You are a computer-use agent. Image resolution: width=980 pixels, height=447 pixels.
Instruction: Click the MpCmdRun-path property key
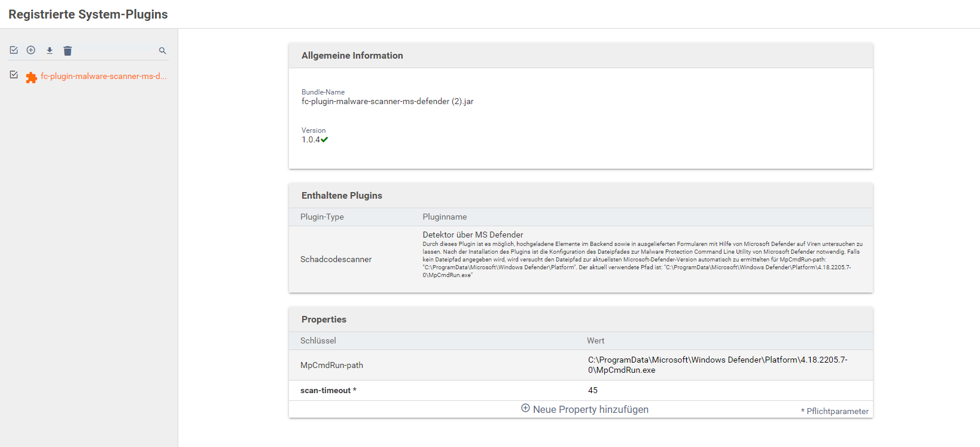coord(331,365)
